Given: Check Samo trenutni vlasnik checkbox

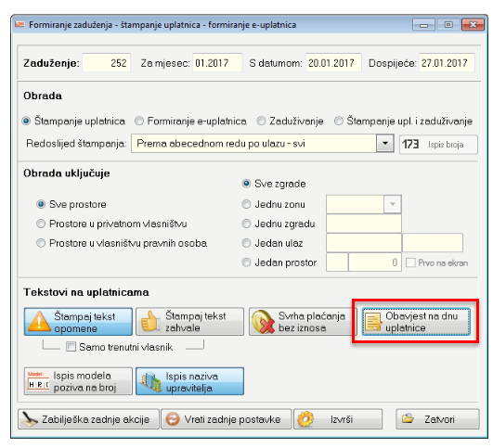Looking at the screenshot, I should tap(71, 347).
